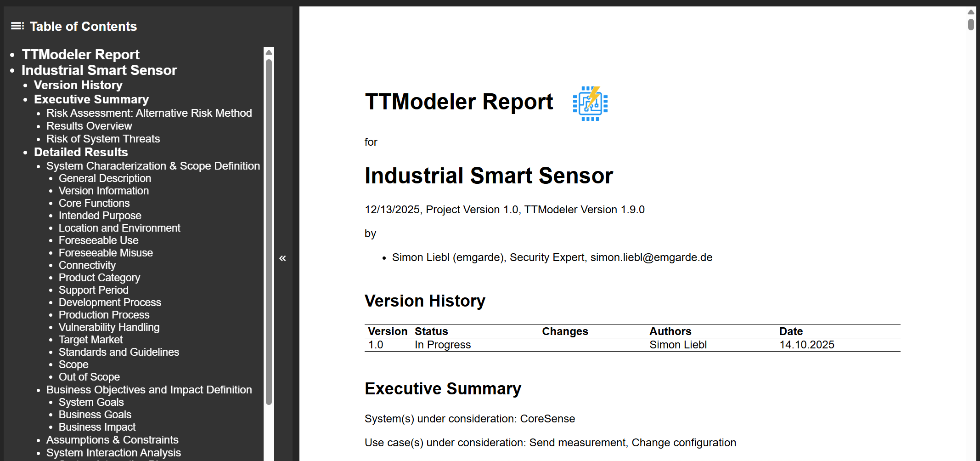The width and height of the screenshot is (980, 461).
Task: Jump to Foreseeable Misuse entry
Action: [x=106, y=253]
